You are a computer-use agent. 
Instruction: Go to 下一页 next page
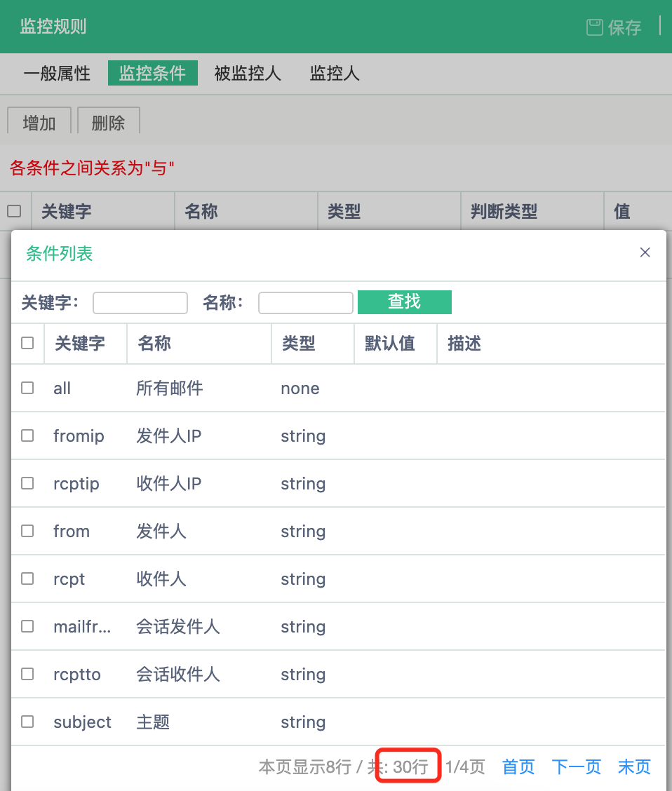pyautogui.click(x=576, y=767)
